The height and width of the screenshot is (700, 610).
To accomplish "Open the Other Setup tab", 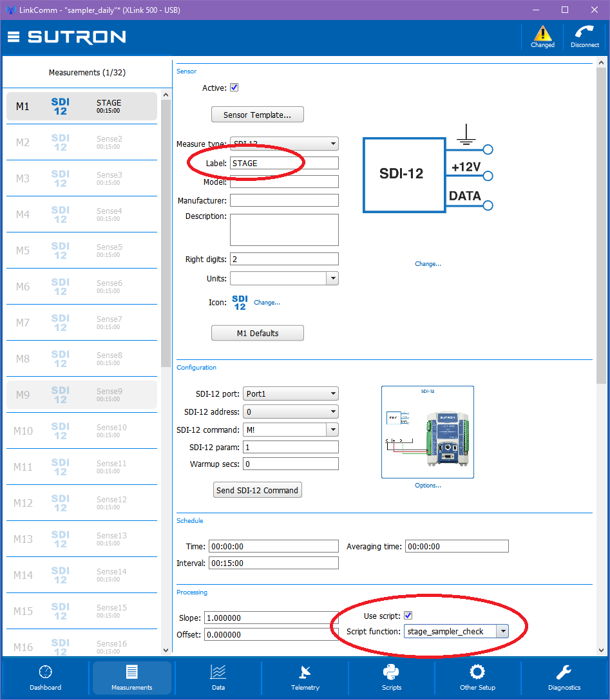I will click(477, 677).
